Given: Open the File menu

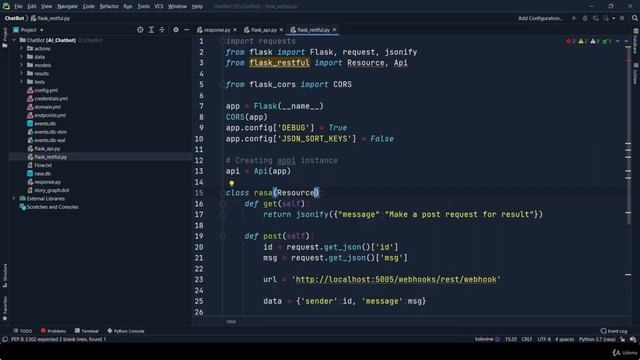Looking at the screenshot, I should (18, 7).
